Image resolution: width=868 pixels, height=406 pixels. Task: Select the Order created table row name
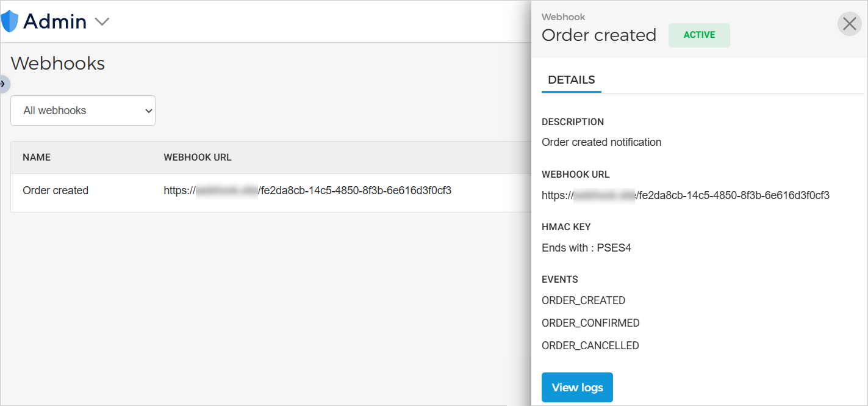tap(56, 190)
